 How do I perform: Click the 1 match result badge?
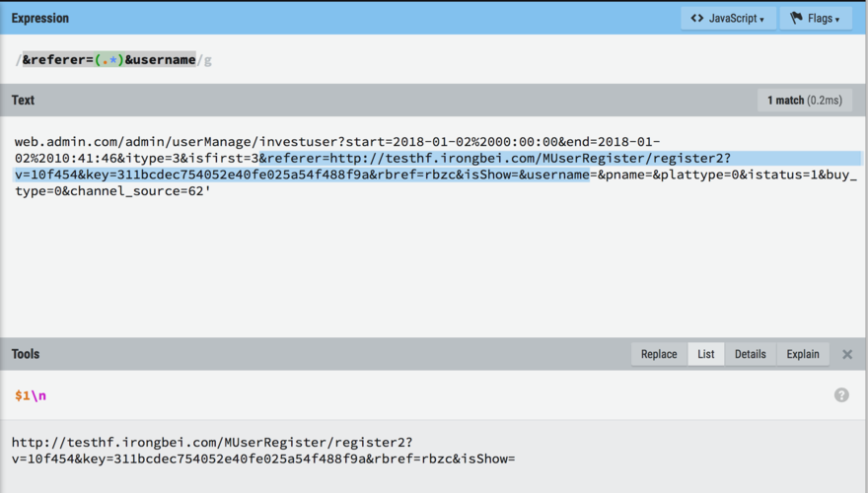804,101
